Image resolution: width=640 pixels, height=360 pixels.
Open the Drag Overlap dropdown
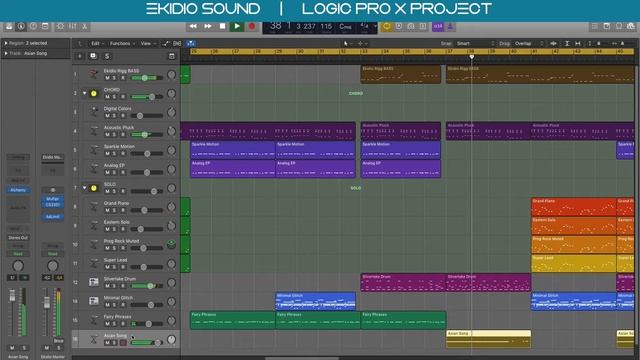pos(529,43)
